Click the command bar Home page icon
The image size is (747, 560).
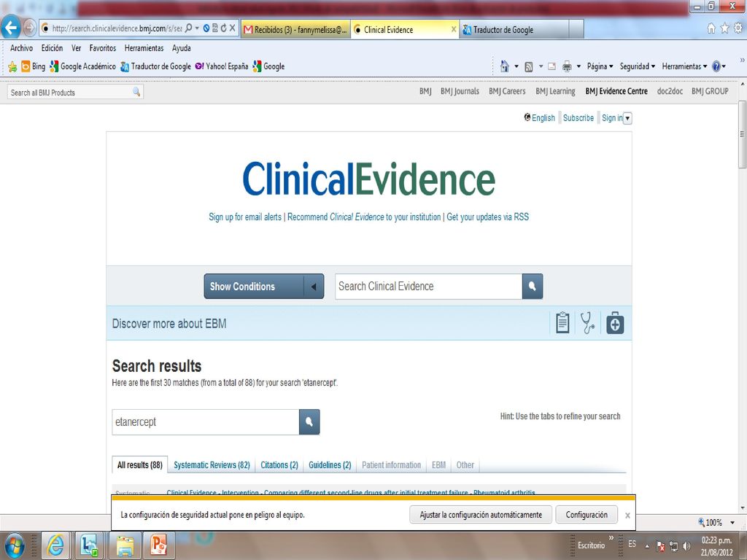(505, 66)
